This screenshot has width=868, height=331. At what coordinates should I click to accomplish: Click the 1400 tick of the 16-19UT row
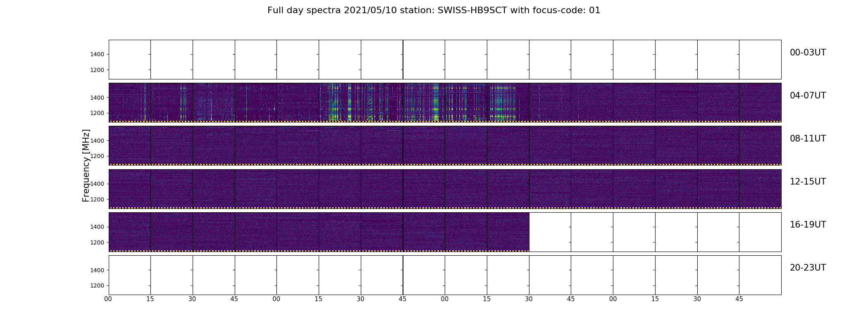click(x=97, y=227)
